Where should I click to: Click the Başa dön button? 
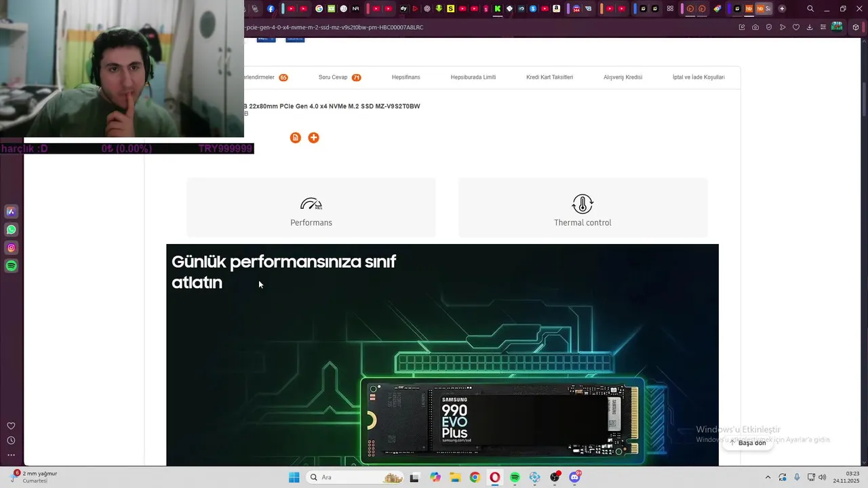click(x=747, y=443)
